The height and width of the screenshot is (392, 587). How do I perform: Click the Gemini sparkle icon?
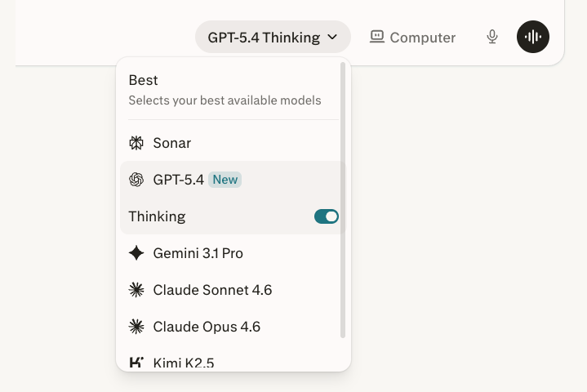tap(136, 253)
